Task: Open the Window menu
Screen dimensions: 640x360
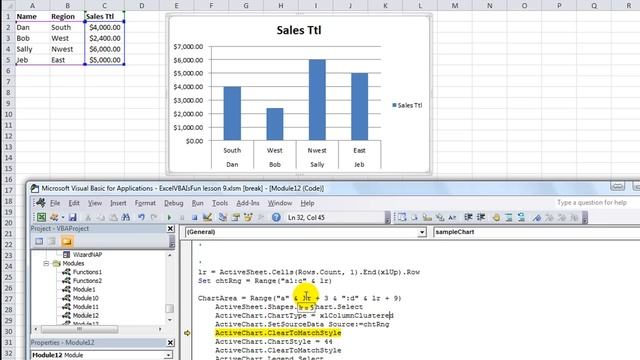Action: (x=280, y=203)
